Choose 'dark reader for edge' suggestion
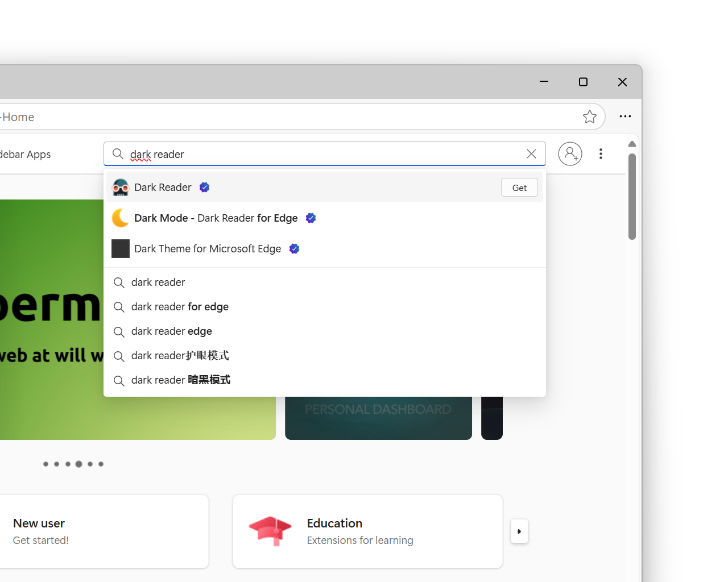Screen dimensions: 728x582 click(x=325, y=307)
